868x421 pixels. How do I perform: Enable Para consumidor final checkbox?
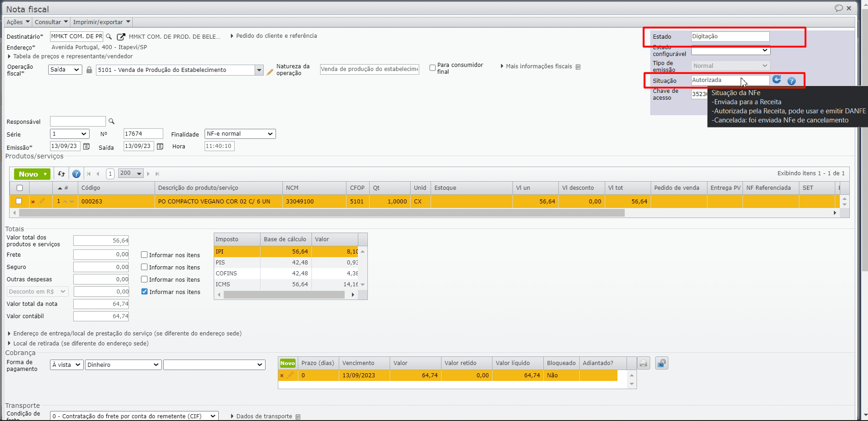(x=432, y=68)
